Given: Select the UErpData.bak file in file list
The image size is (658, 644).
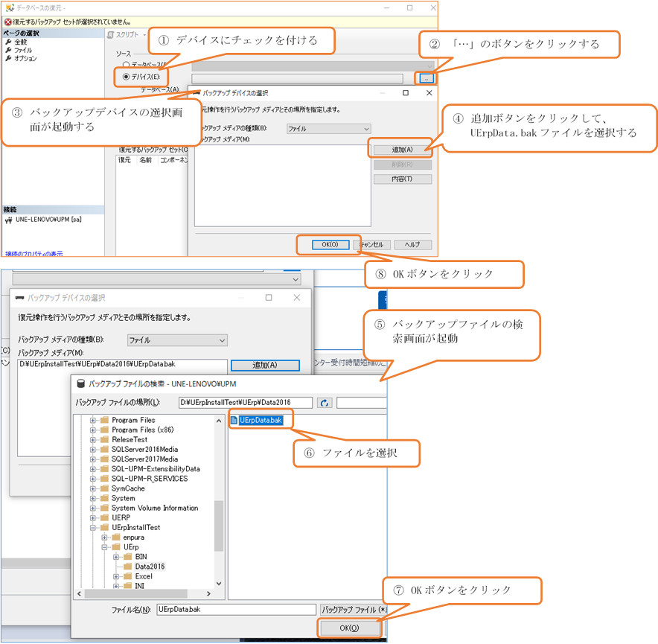Looking at the screenshot, I should pos(261,421).
